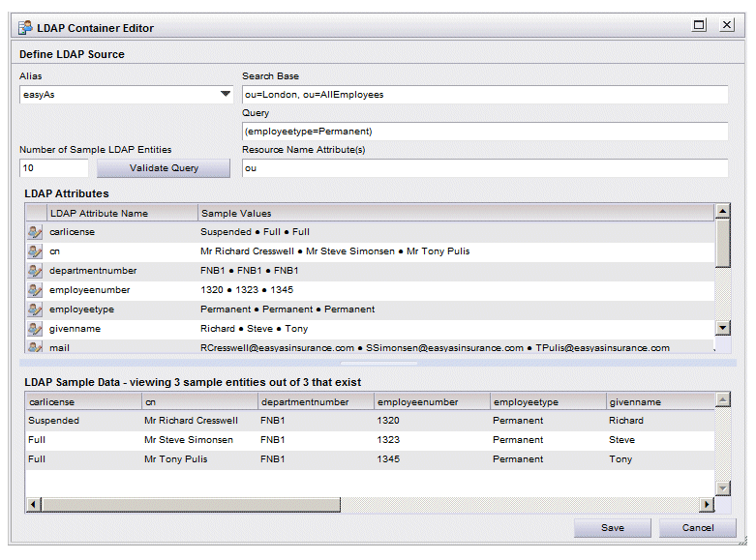The height and width of the screenshot is (560, 756).
Task: Click the sample data vertical scroll up arrow
Action: [x=723, y=399]
